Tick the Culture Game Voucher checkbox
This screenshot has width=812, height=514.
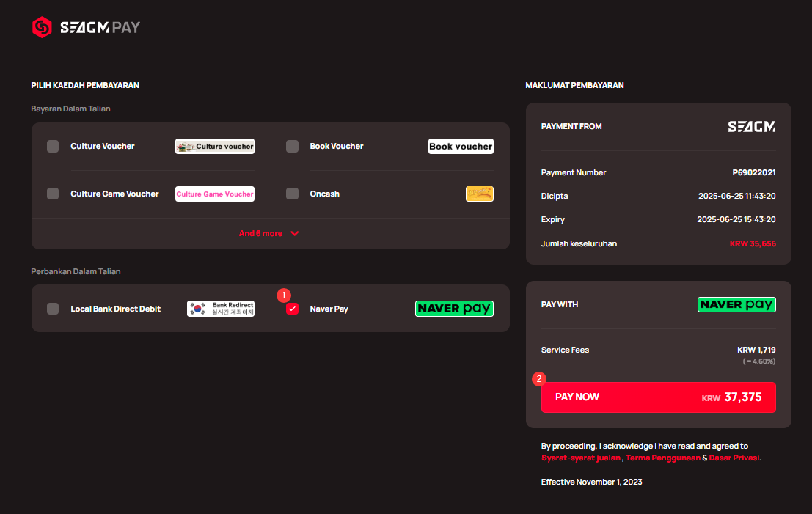click(x=53, y=194)
